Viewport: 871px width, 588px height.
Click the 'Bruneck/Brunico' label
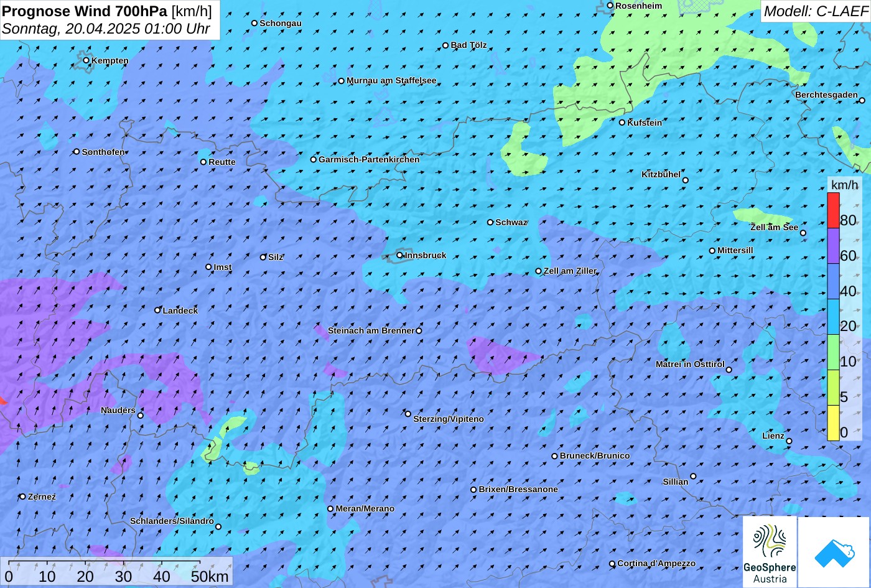tap(595, 456)
